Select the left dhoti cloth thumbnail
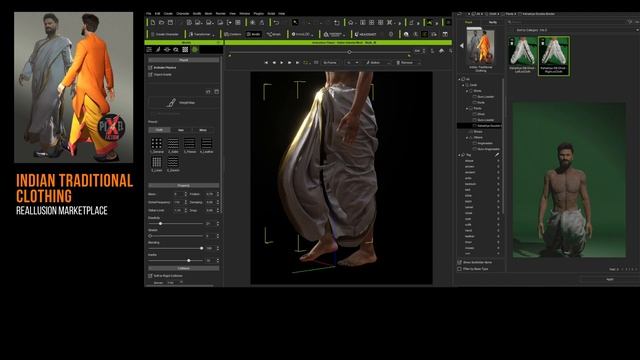This screenshot has height=360, width=640. 523,56
